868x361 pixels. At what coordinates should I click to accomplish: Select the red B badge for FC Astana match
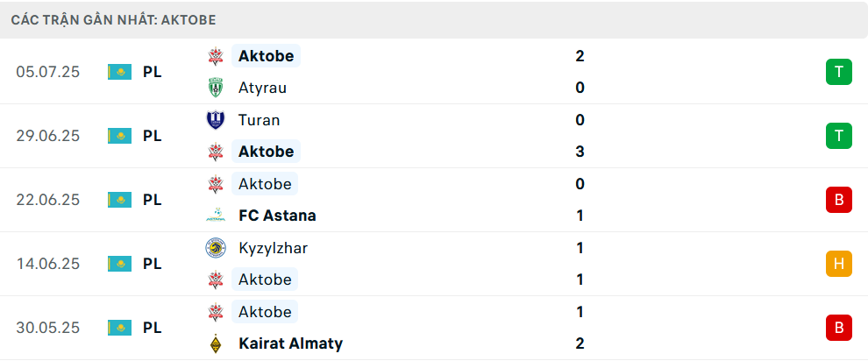839,200
